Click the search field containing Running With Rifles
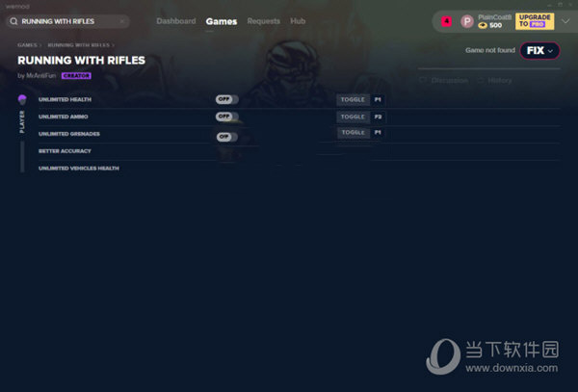This screenshot has height=392, width=578. pos(67,21)
